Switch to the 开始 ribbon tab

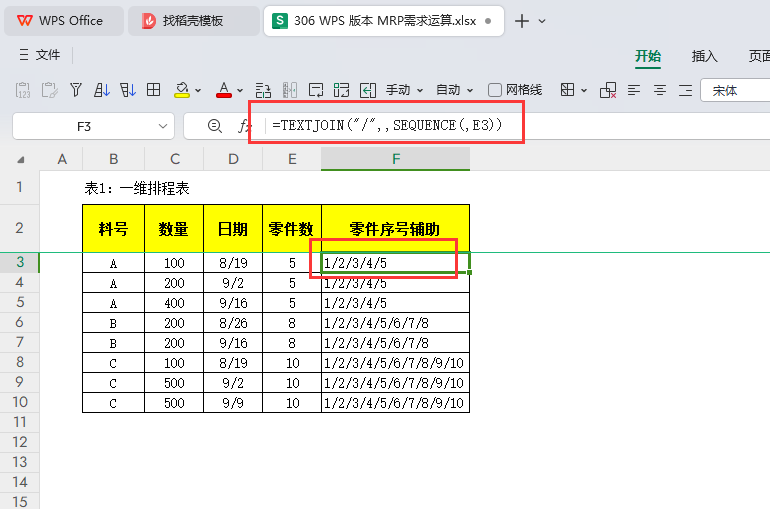[x=648, y=56]
